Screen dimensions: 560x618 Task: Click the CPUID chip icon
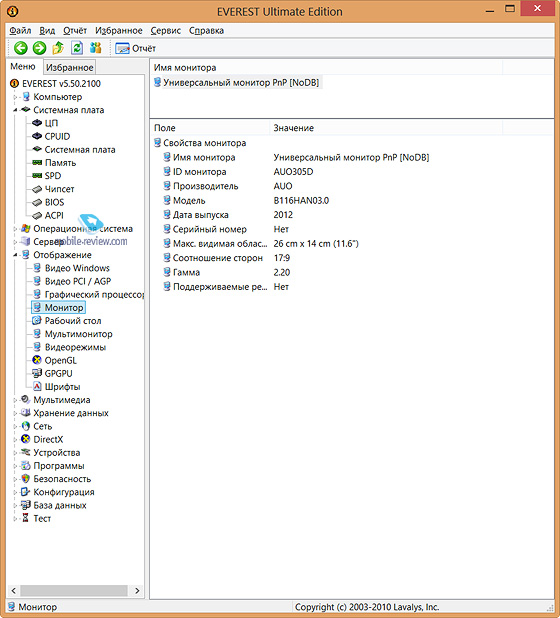[x=37, y=136]
